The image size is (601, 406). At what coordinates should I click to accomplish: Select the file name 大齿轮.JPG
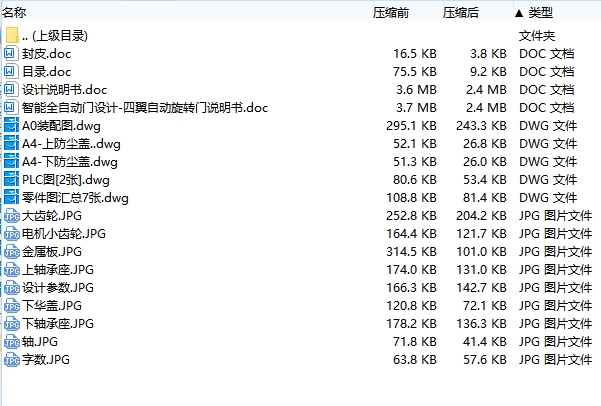pyautogui.click(x=52, y=216)
